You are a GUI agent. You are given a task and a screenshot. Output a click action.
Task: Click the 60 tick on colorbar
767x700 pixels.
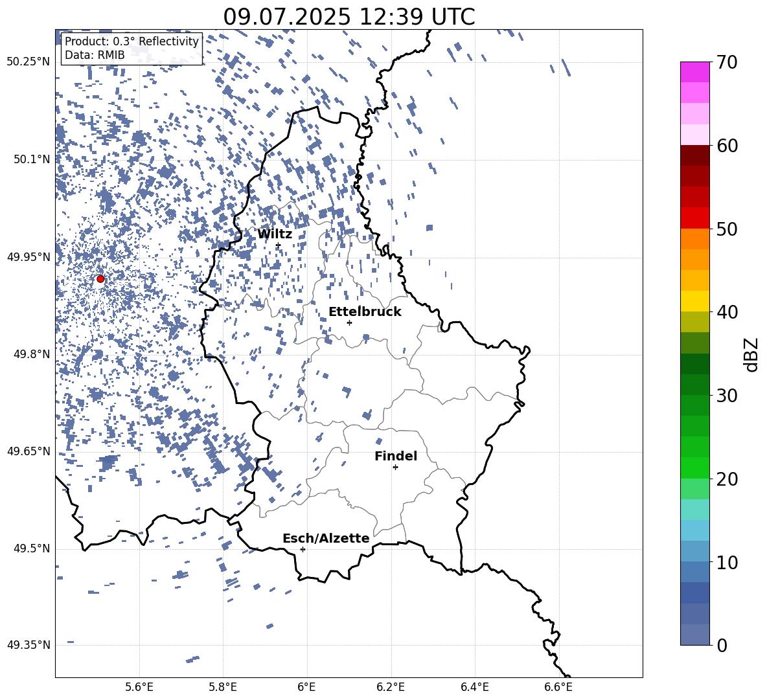click(727, 146)
